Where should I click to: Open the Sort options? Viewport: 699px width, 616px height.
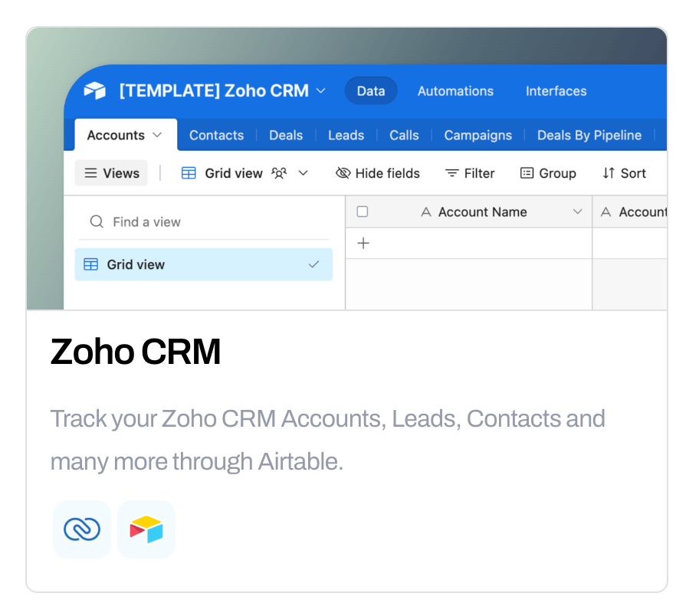point(624,173)
